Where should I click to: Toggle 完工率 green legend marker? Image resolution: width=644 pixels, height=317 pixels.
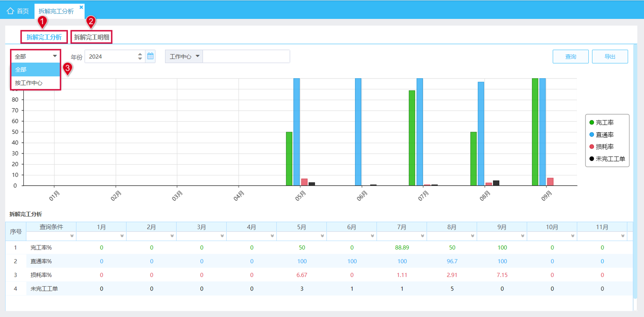(591, 123)
